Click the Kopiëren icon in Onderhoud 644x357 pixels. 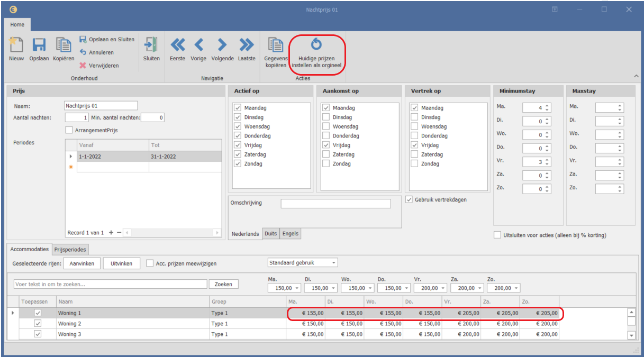click(x=64, y=45)
